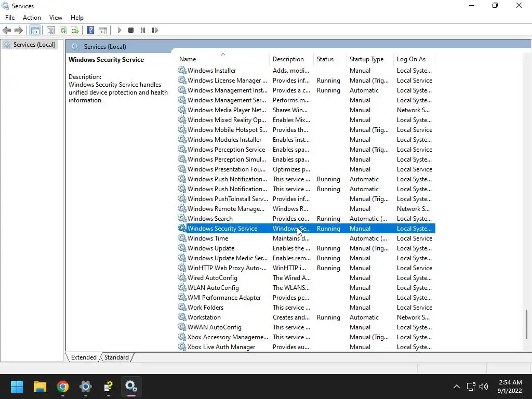The image size is (532, 399).
Task: Click the gear icon beside Windows Time
Action: (x=182, y=238)
